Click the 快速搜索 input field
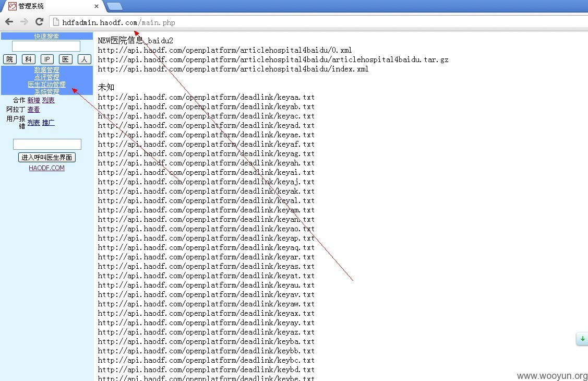 tap(46, 46)
